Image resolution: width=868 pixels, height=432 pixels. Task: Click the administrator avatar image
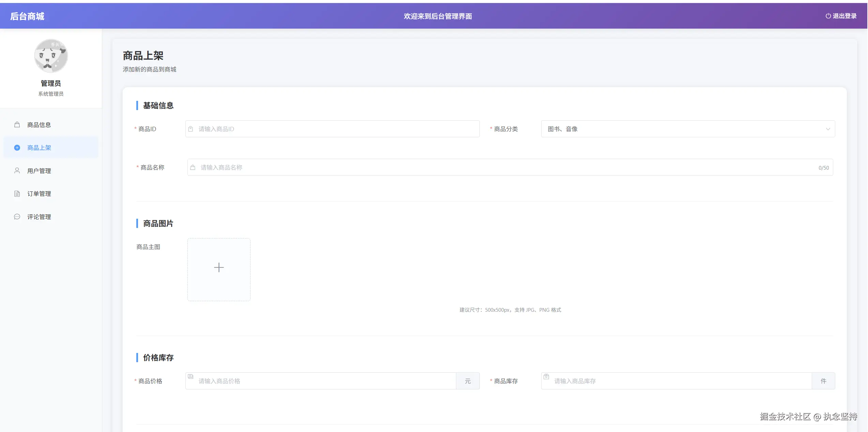click(51, 56)
